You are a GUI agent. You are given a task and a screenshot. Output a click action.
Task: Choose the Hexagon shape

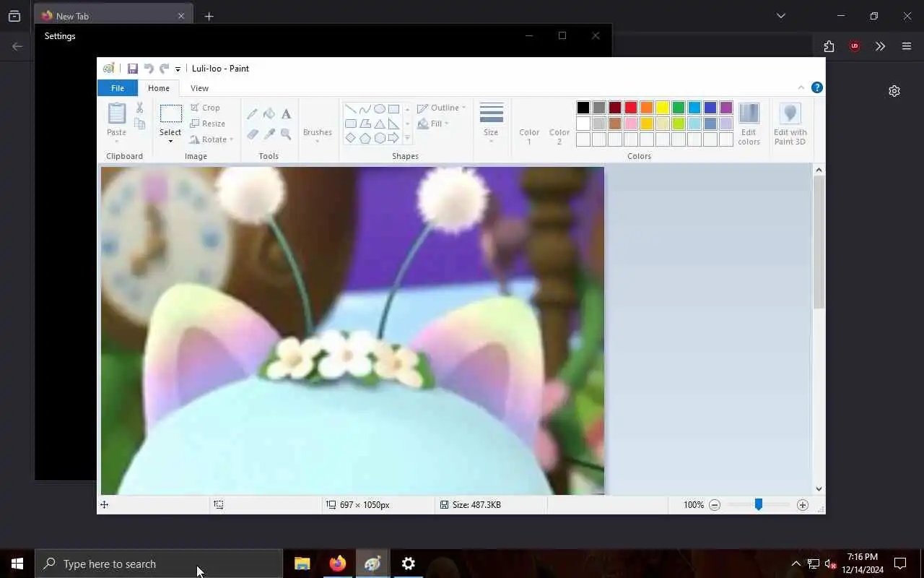(379, 138)
